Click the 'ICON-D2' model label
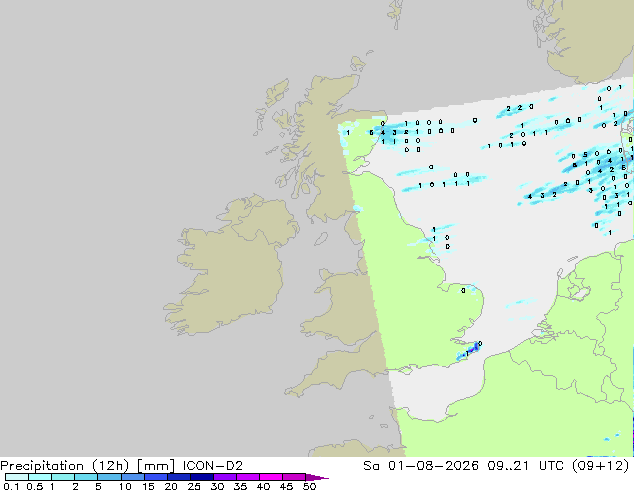The width and height of the screenshot is (634, 490). pos(213,466)
